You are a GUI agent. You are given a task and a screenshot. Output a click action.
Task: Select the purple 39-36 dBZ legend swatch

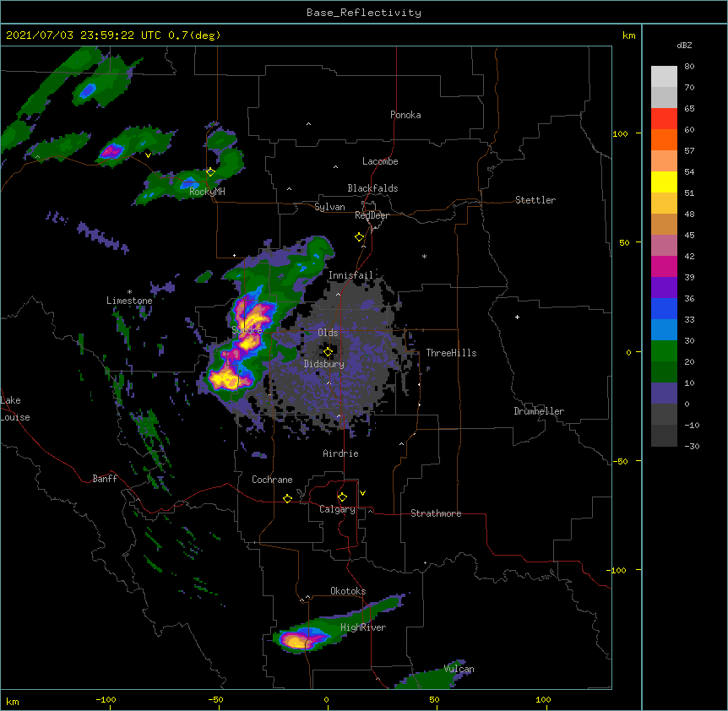pos(664,288)
